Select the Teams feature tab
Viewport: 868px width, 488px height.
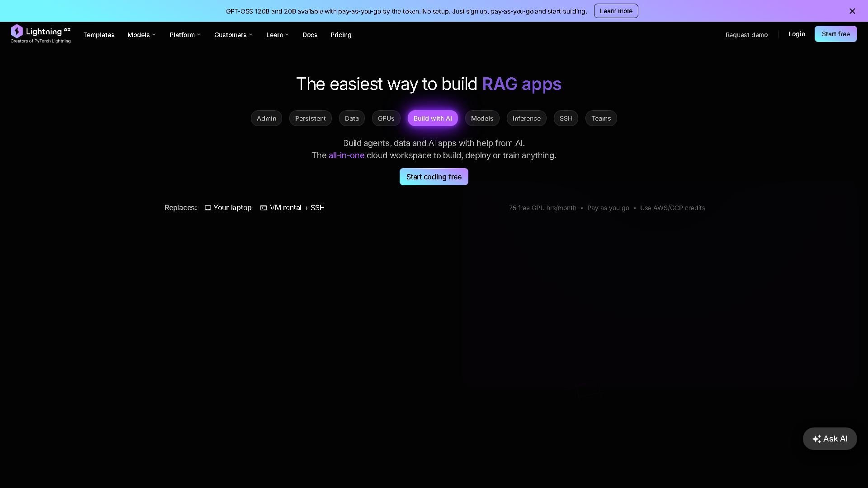(601, 118)
